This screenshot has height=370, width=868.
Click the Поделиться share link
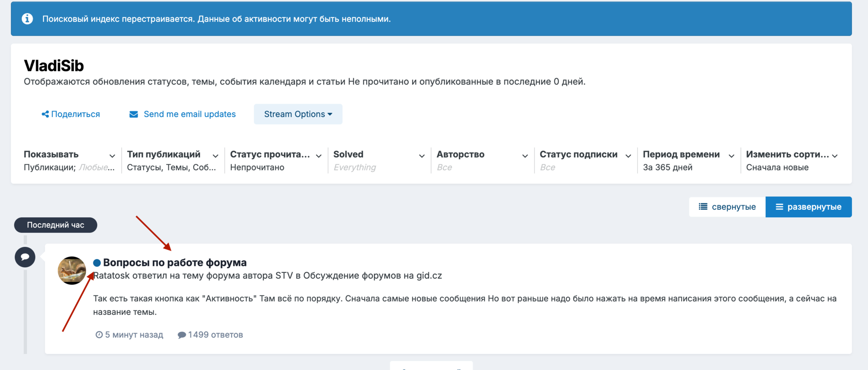[x=71, y=114]
